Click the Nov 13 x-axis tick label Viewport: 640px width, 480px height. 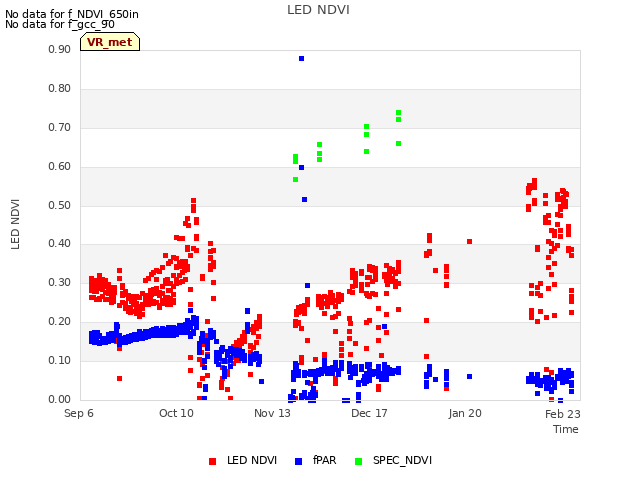click(272, 413)
